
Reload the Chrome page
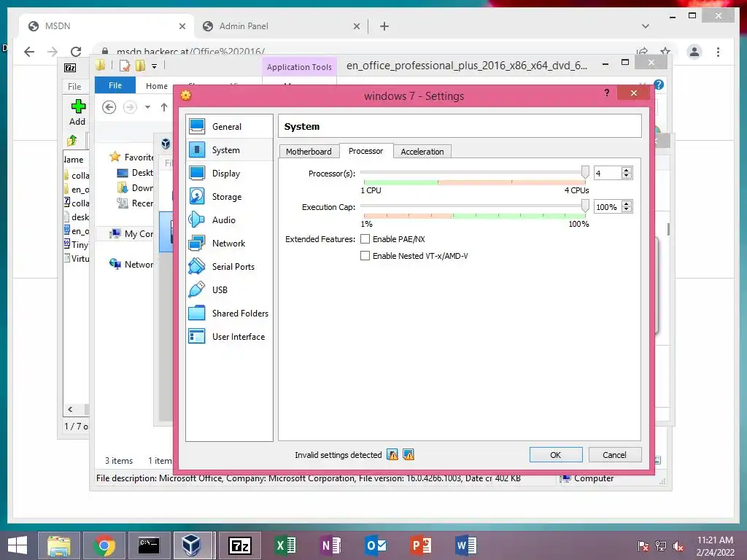(x=76, y=52)
